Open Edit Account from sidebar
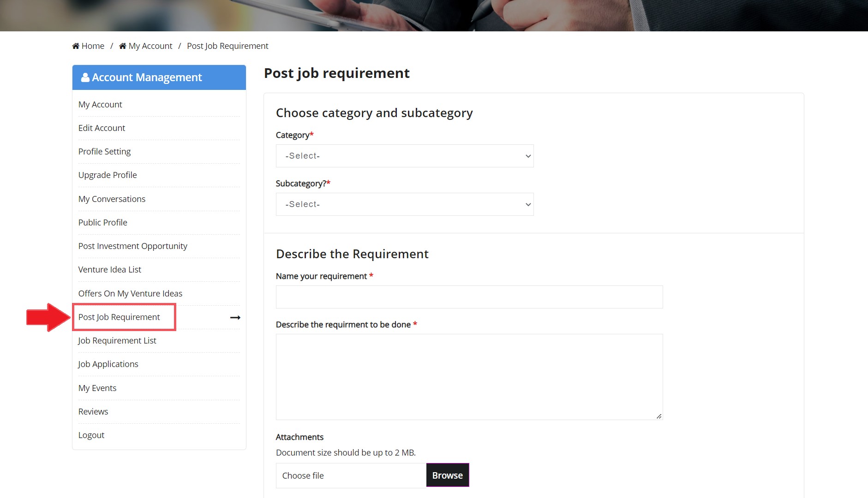Viewport: 868px width, 498px height. tap(102, 128)
